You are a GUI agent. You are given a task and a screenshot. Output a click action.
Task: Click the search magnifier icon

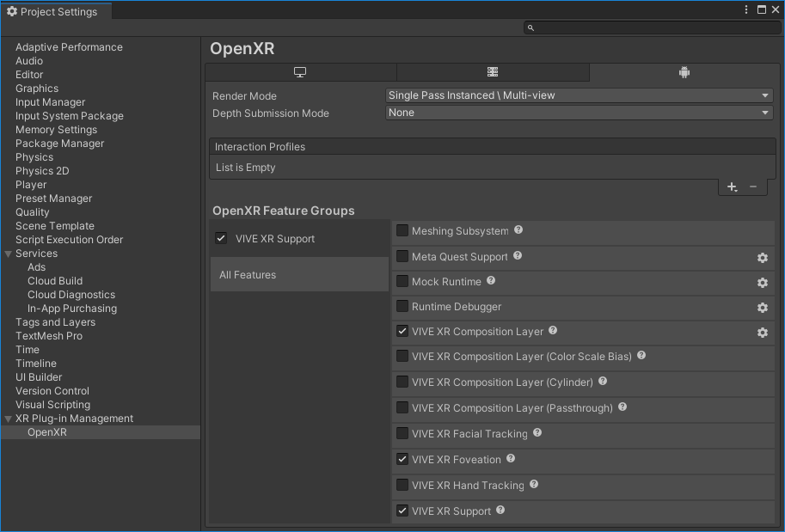530,28
